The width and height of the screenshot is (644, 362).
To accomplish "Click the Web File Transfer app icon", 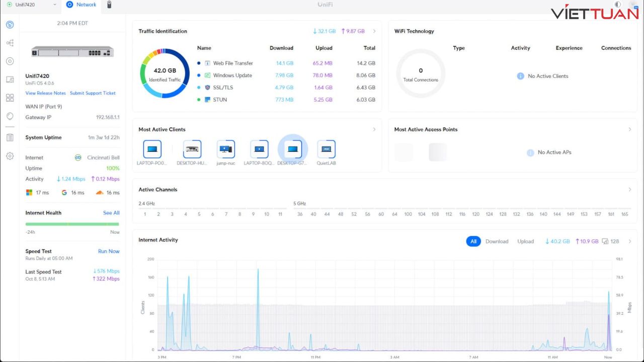I will tap(207, 63).
